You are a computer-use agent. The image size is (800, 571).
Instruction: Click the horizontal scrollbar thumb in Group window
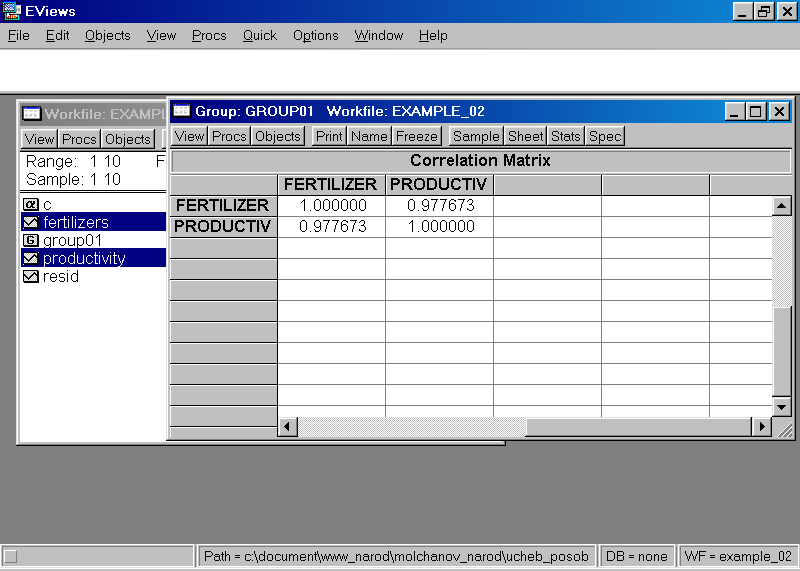tap(638, 426)
